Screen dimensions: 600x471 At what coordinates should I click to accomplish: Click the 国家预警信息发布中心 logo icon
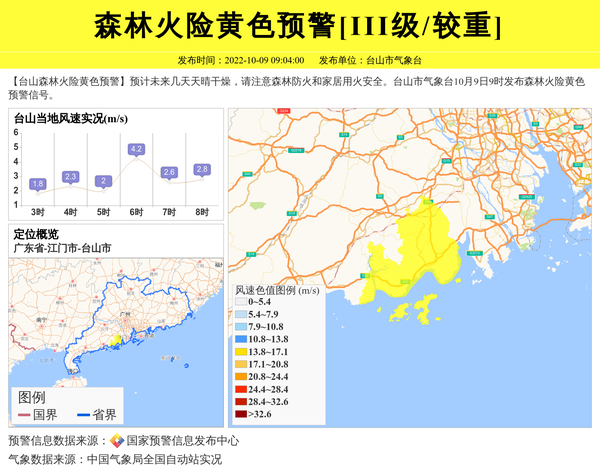click(117, 441)
